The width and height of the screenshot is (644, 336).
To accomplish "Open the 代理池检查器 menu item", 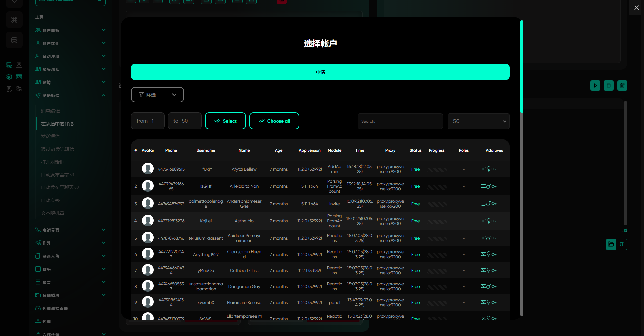I will tap(55, 309).
